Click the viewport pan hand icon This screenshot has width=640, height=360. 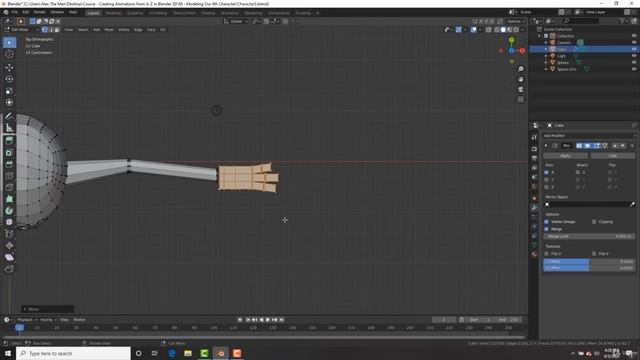coord(521,79)
